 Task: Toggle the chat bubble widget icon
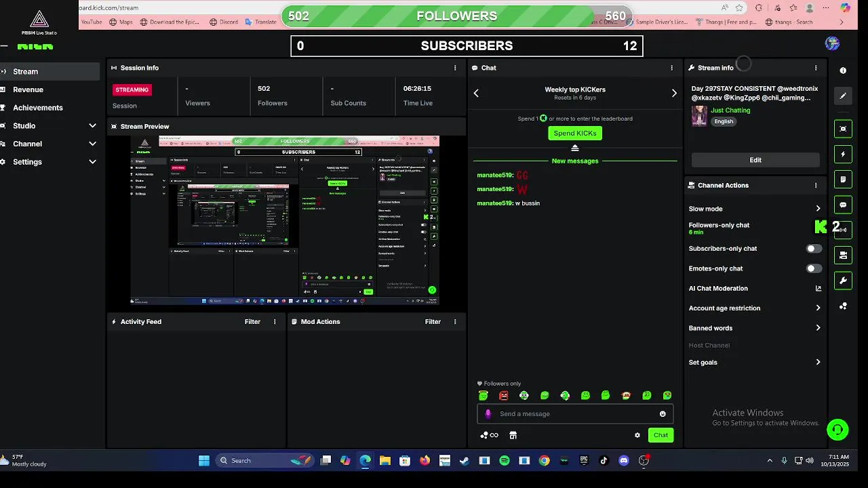[x=843, y=205]
